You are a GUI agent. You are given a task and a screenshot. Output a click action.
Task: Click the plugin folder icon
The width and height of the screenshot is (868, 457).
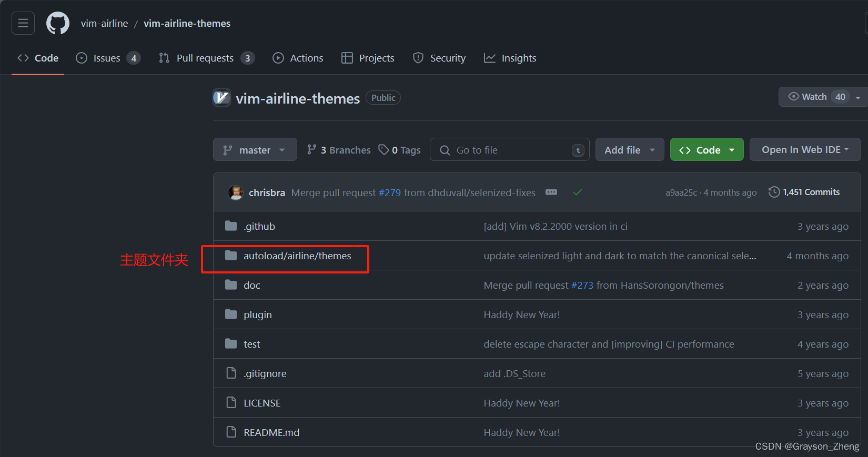[x=231, y=314]
